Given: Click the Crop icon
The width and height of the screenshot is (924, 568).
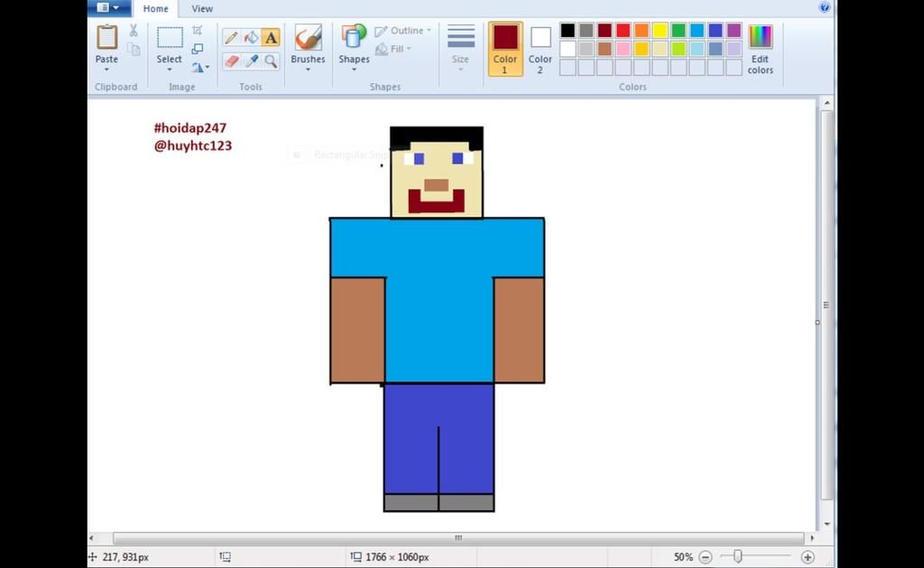Looking at the screenshot, I should pos(198,30).
